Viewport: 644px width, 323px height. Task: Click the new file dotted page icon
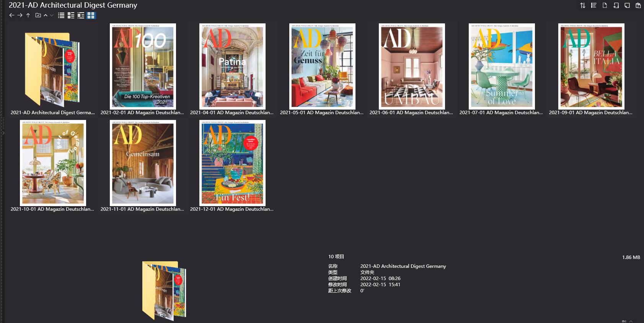pyautogui.click(x=605, y=5)
